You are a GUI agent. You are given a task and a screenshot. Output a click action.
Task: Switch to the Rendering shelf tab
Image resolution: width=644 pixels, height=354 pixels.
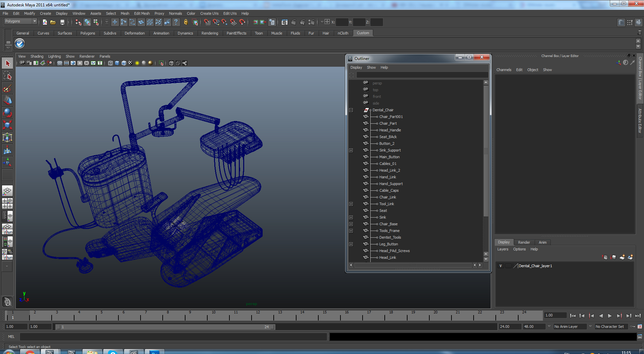[x=210, y=33]
